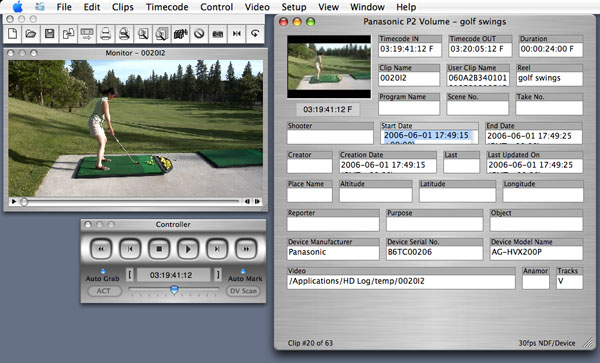Open the Video menu
Image resolution: width=600 pixels, height=363 pixels.
click(257, 7)
